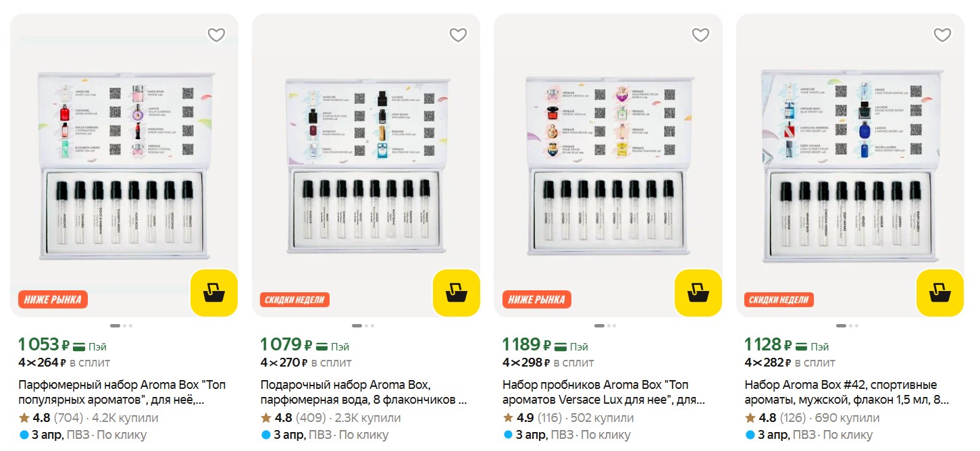
Task: Click the "4×270 ₽ в сплит" installment option
Action: (306, 363)
